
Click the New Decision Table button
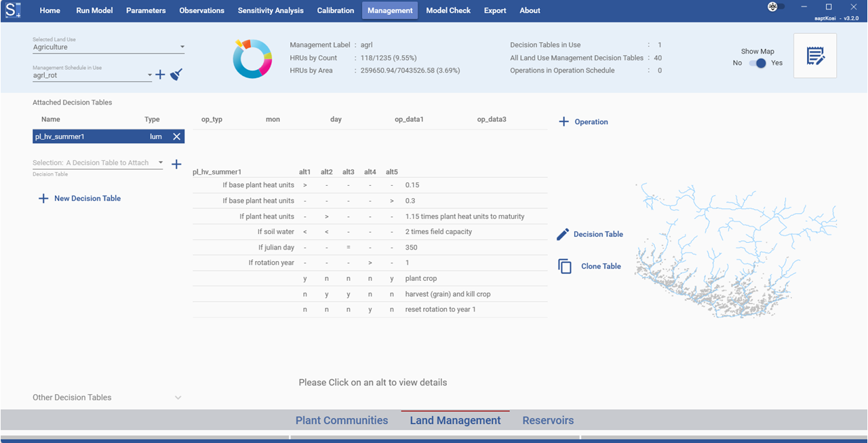(x=80, y=199)
